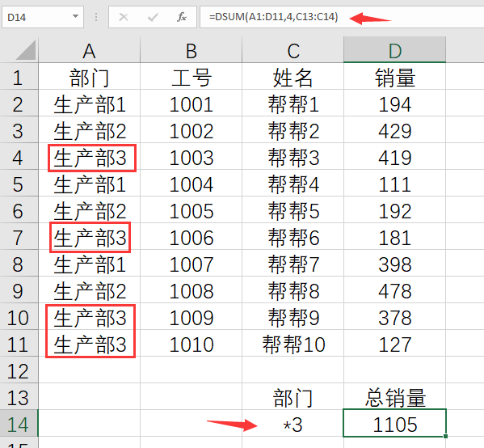Viewport: 484px width, 448px height.
Task: Click cell C11 containing 帮帮10
Action: pos(293,343)
